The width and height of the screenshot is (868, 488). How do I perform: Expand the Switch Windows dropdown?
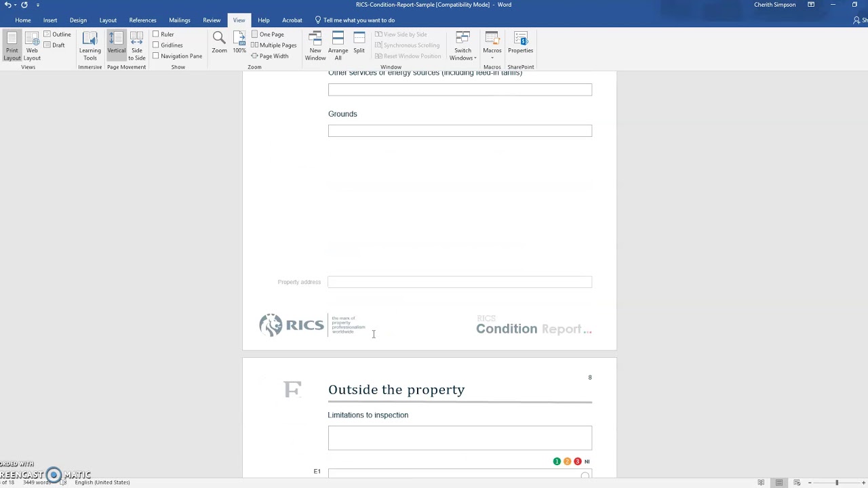point(462,46)
